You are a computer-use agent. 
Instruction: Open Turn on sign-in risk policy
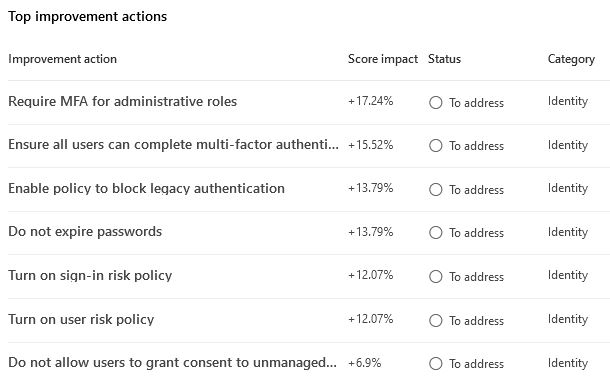click(x=90, y=276)
